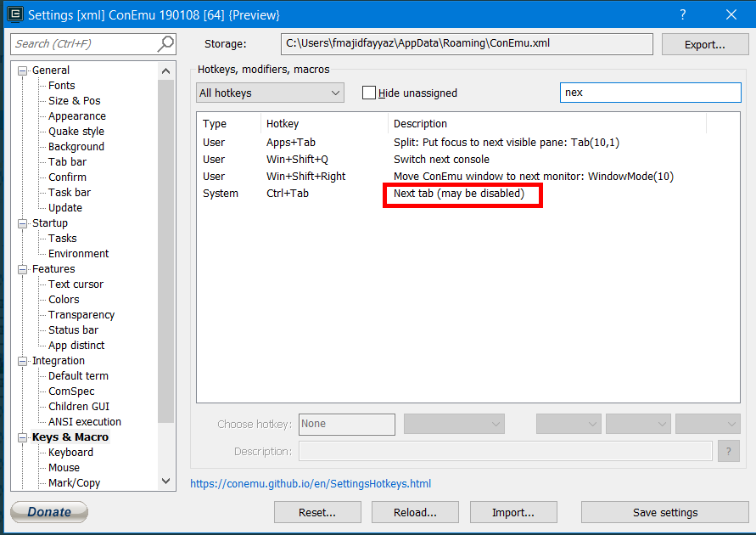Click the title bar help question mark
The image size is (756, 535).
[683, 14]
